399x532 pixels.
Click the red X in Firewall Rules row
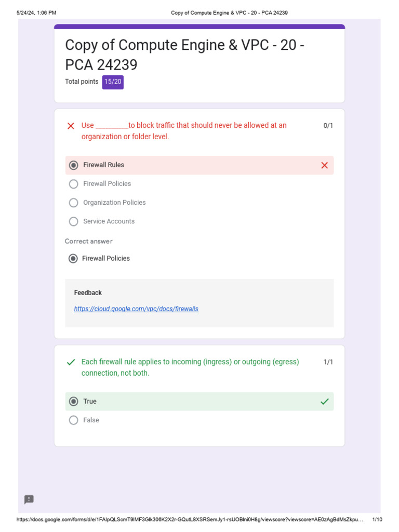point(324,165)
